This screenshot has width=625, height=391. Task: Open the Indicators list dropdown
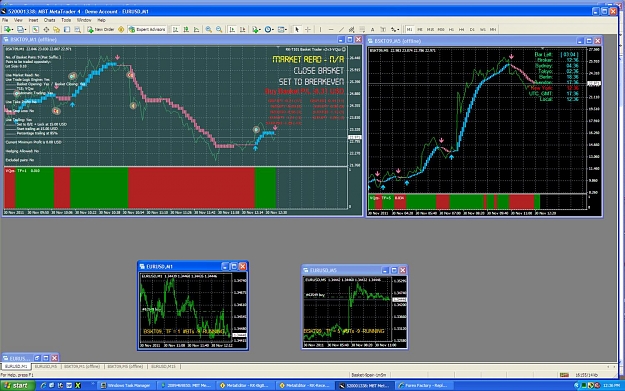pos(256,29)
